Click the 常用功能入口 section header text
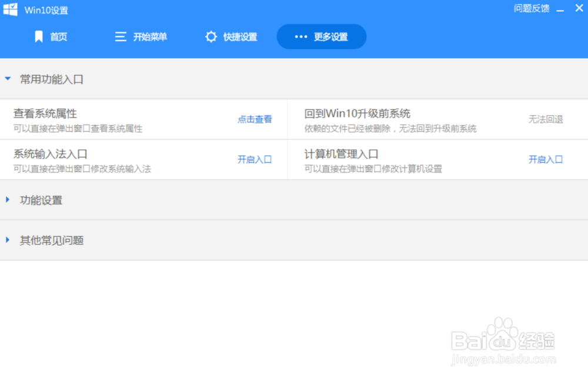588x380 pixels. point(52,79)
